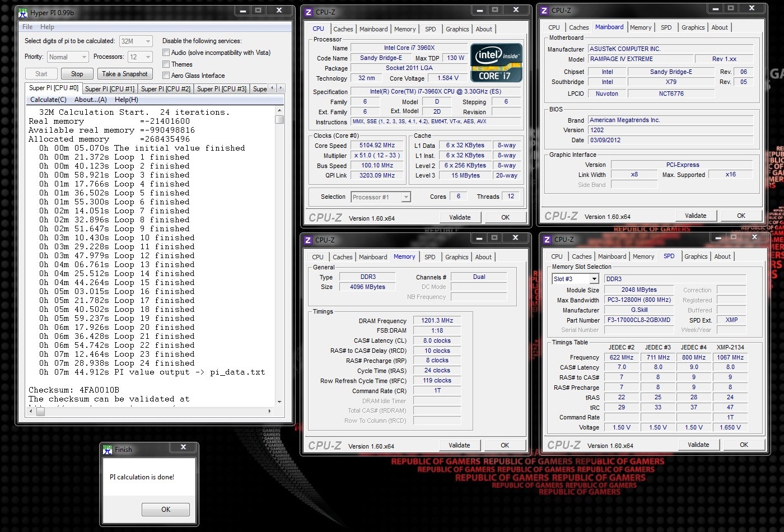Click OK in the Finish dialog
Screen dimensions: 784x532
pyautogui.click(x=166, y=510)
